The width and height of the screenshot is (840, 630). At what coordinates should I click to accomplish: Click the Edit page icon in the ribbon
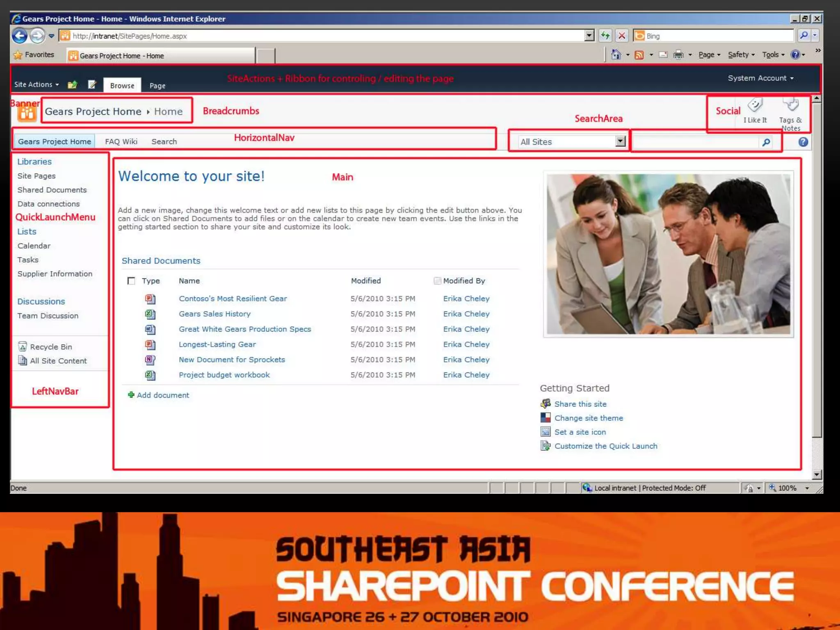click(92, 84)
